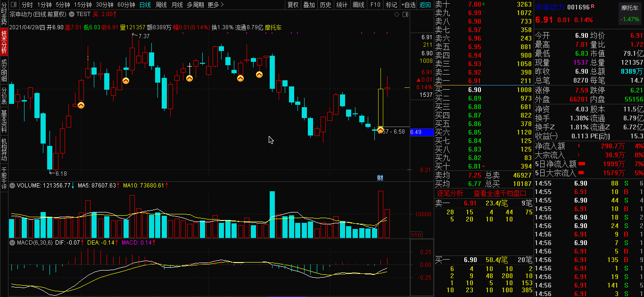Click the 复权 button

293,5
